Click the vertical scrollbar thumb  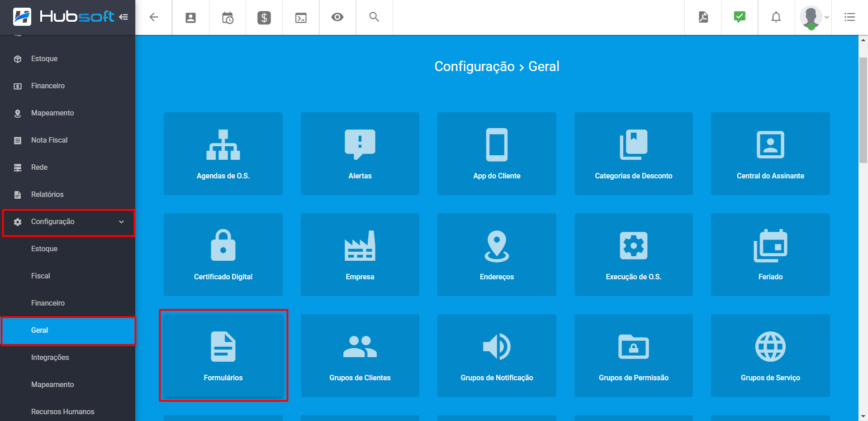click(x=863, y=110)
